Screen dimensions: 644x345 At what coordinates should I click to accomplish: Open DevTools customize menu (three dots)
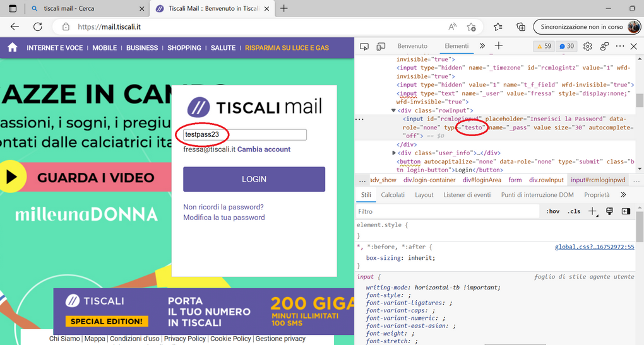coord(620,46)
